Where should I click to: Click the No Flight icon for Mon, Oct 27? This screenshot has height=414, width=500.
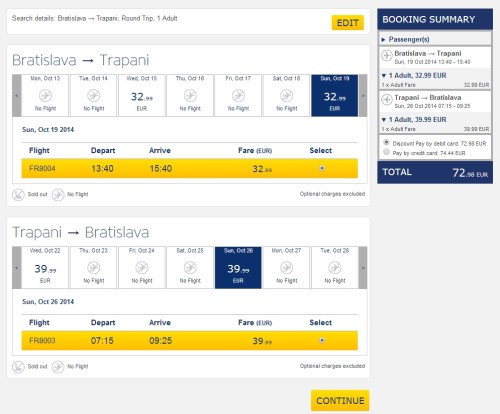pyautogui.click(x=286, y=268)
